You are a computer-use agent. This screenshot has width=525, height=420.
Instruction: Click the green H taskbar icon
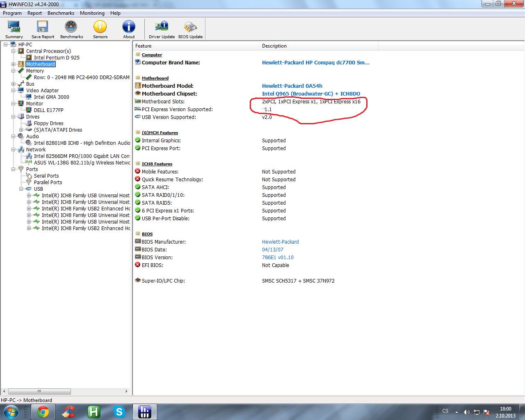point(94,412)
